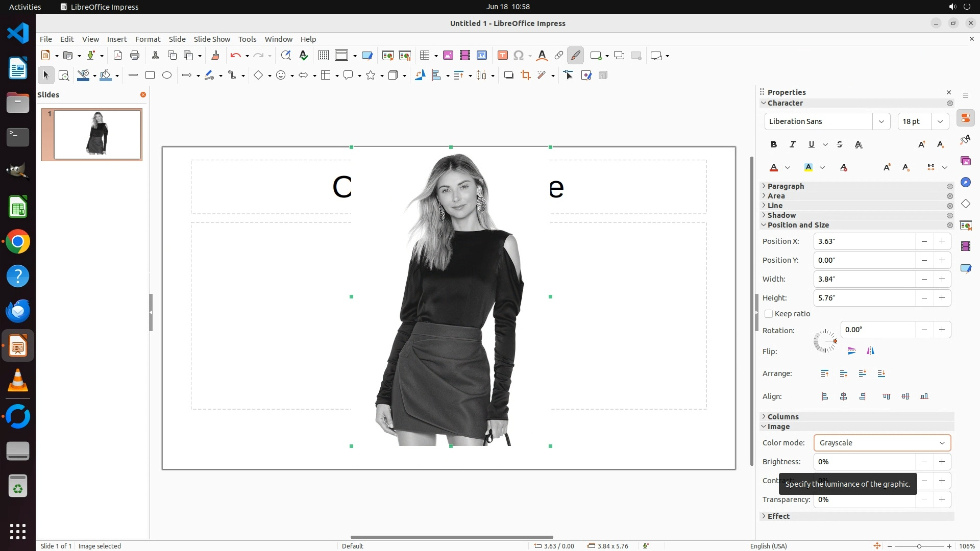Toggle Italic in Character section
Screen dimensions: 980x551
point(792,145)
